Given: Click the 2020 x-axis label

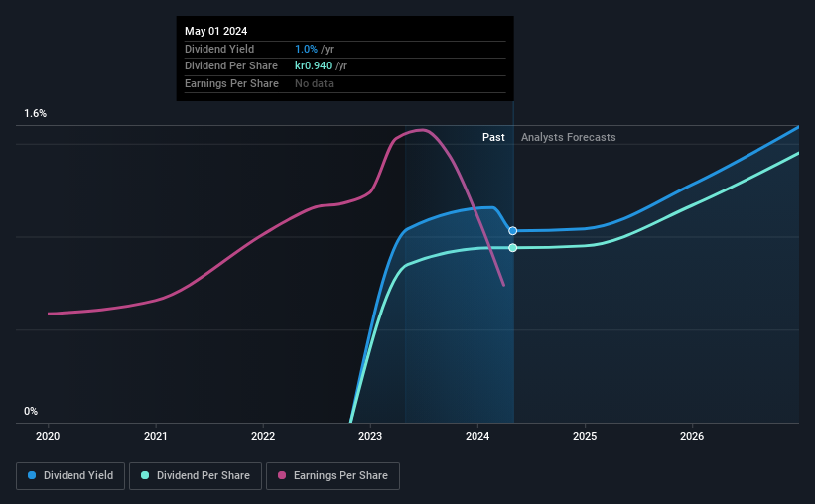Looking at the screenshot, I should 48,436.
